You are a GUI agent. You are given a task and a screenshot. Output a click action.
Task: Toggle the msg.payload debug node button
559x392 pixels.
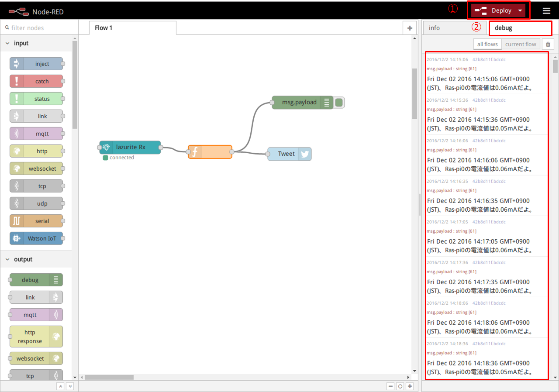tap(339, 103)
